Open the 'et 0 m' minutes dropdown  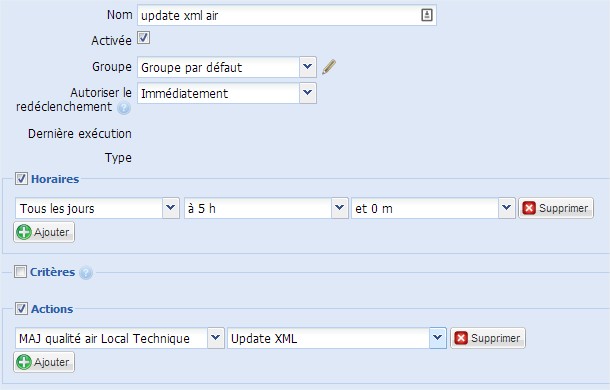tap(507, 208)
